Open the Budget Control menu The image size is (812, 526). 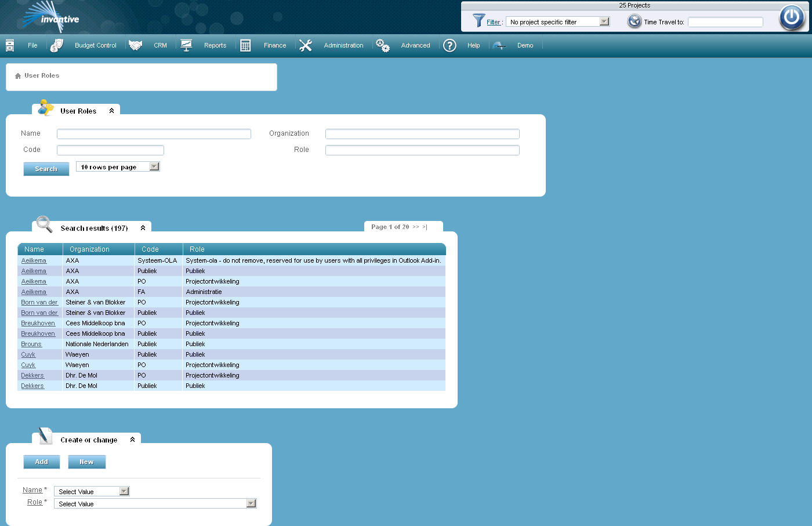96,45
